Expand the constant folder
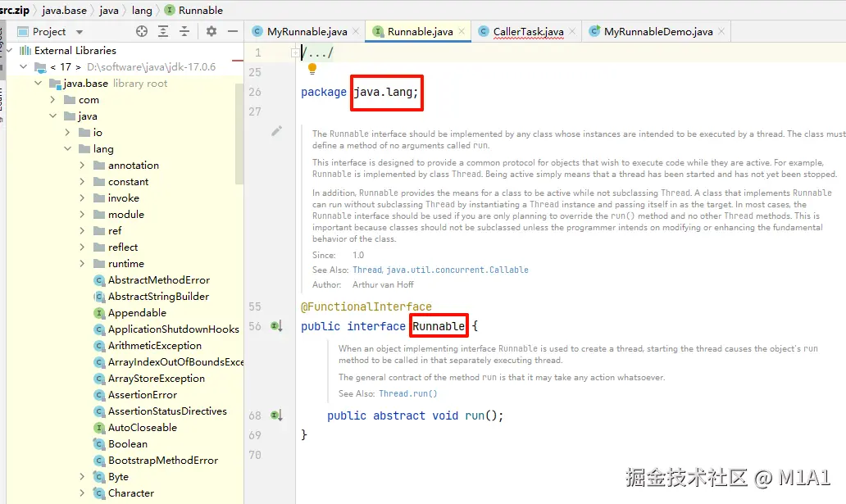 click(82, 182)
